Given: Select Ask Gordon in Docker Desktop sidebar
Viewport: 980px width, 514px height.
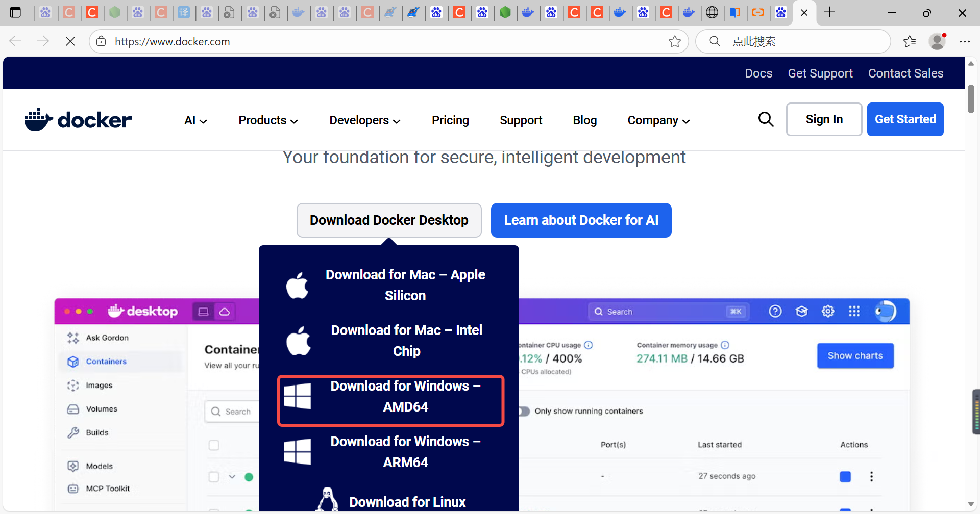Looking at the screenshot, I should [107, 338].
